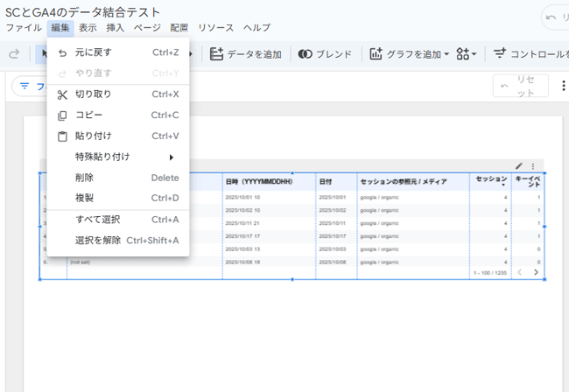This screenshot has width=569, height=392.
Task: Choose 切り取り from the Edit menu
Action: [118, 94]
